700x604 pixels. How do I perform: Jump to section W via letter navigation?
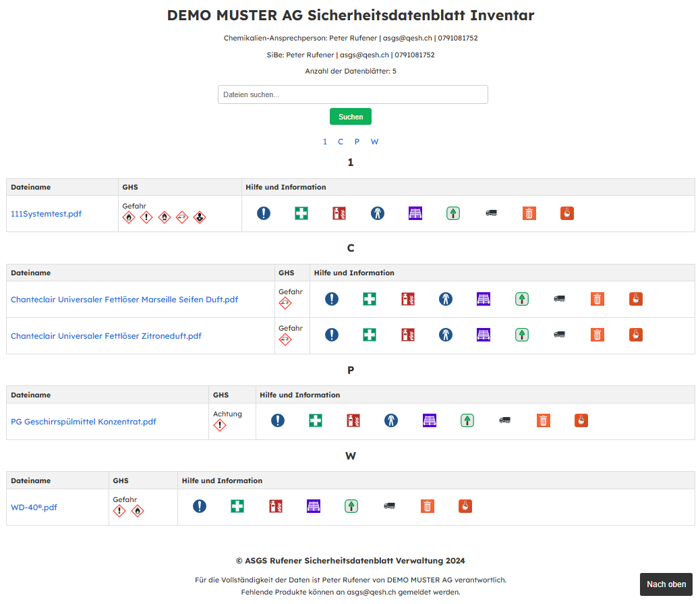point(374,142)
